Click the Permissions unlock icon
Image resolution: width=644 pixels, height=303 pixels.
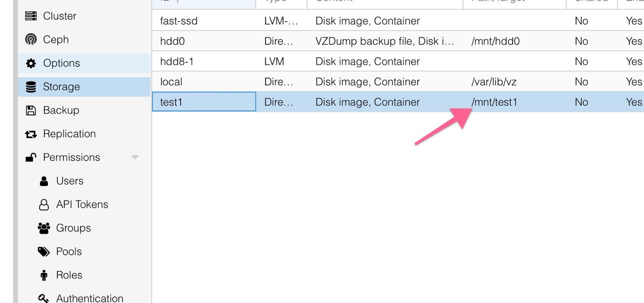pyautogui.click(x=31, y=157)
